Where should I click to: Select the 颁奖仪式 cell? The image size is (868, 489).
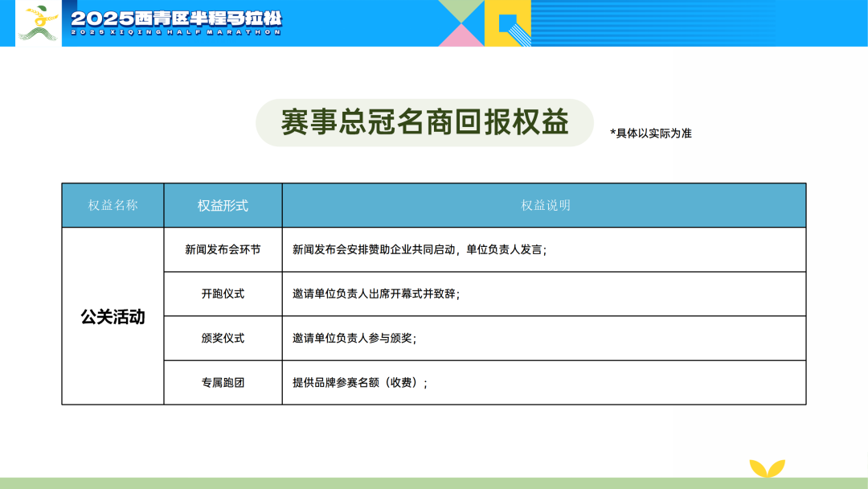(223, 339)
